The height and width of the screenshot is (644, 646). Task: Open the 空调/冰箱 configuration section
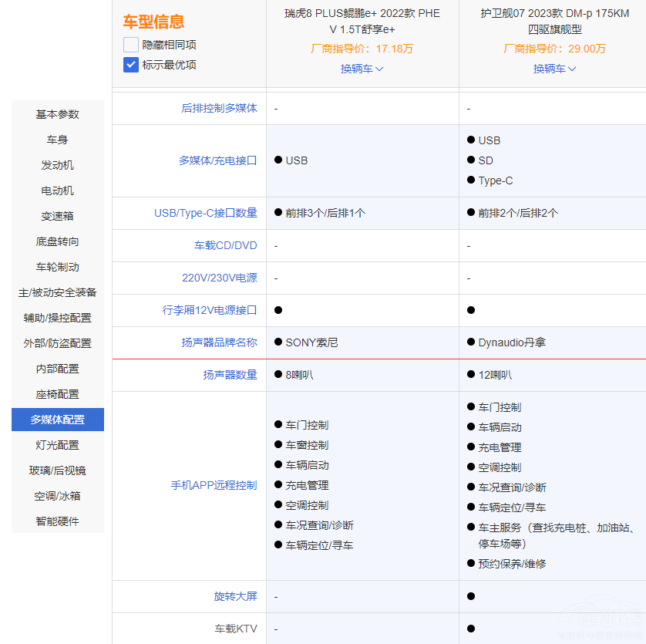(57, 496)
